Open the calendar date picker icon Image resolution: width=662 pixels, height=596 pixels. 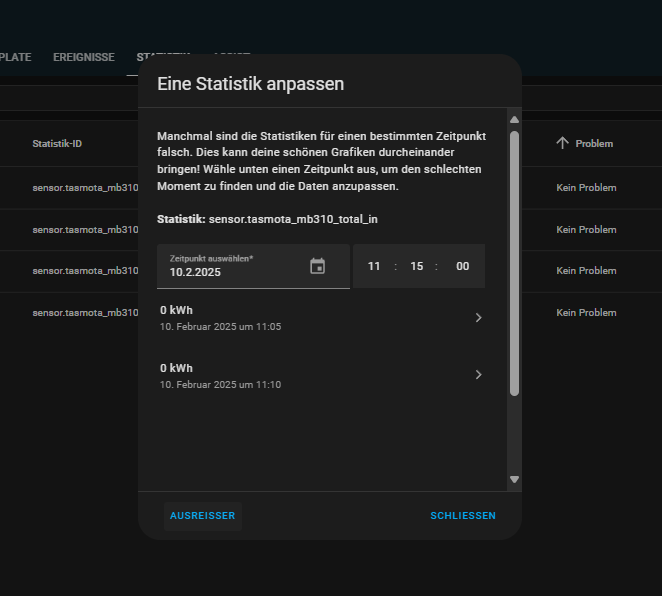(x=317, y=266)
